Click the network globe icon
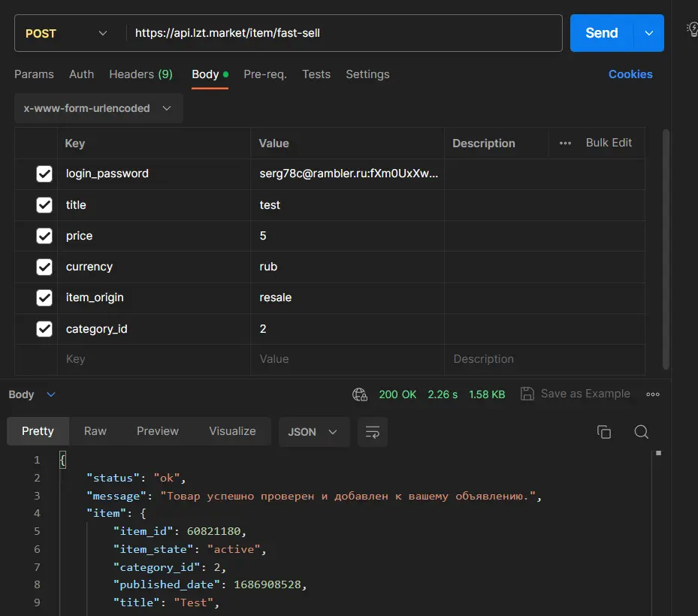The width and height of the screenshot is (698, 616). pos(360,394)
